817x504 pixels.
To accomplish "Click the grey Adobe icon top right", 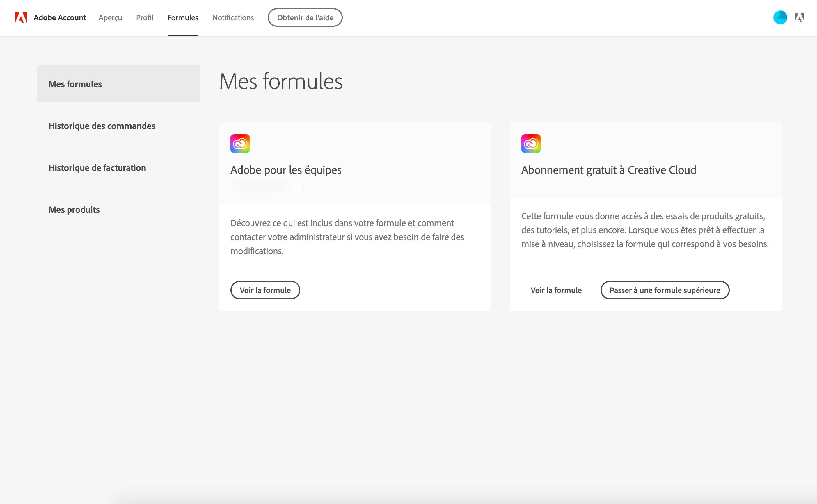I will click(x=799, y=17).
